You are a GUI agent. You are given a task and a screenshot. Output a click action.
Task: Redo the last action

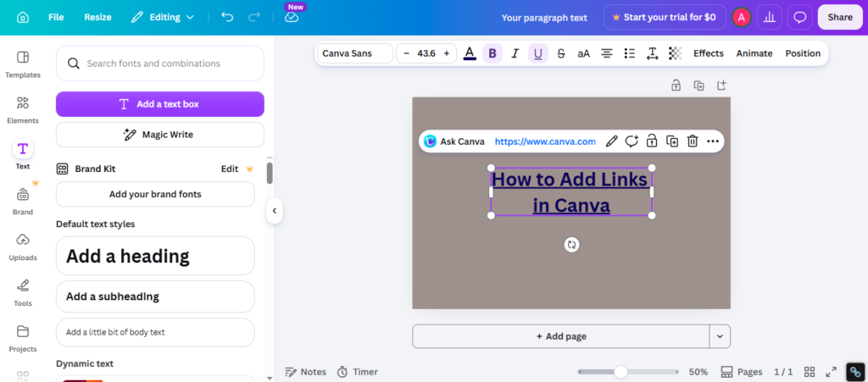tap(254, 17)
